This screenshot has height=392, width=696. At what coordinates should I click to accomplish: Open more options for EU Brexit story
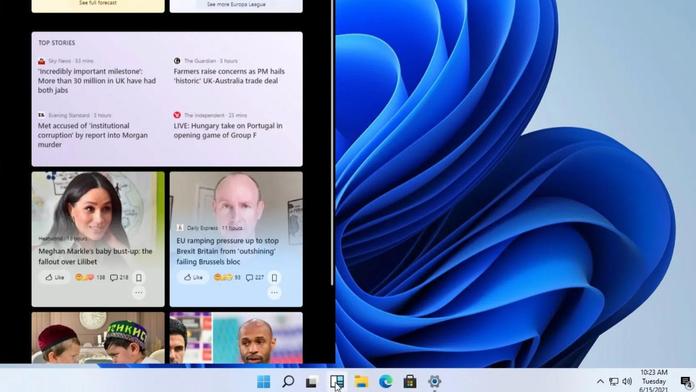tap(274, 293)
